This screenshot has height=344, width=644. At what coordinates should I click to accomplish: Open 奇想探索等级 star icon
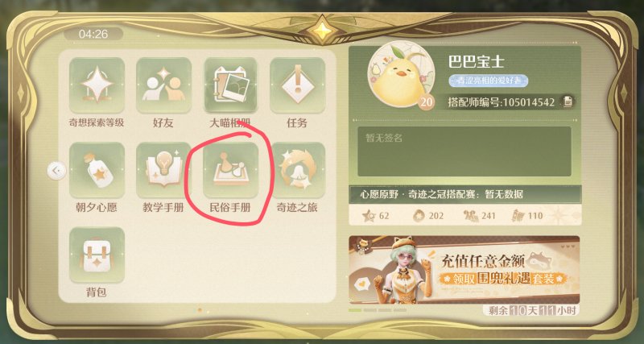click(97, 85)
